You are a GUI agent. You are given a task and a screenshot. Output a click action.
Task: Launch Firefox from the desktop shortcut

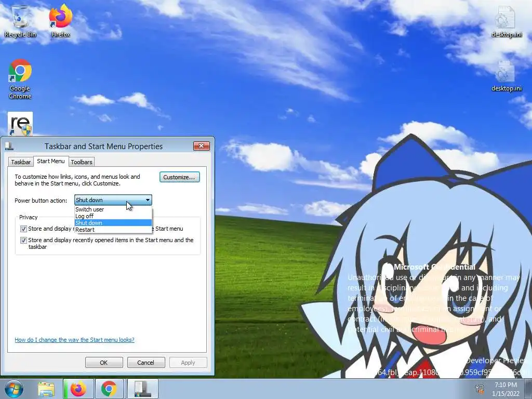point(61,21)
